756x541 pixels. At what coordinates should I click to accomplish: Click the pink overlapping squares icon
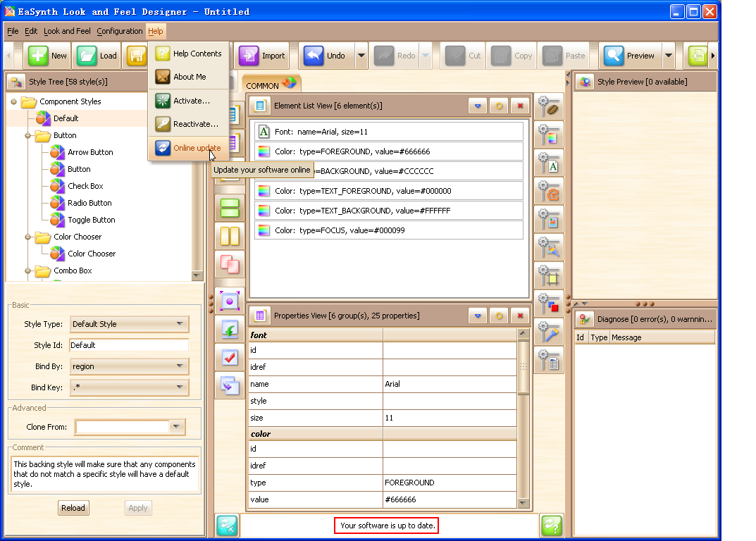pyautogui.click(x=230, y=264)
